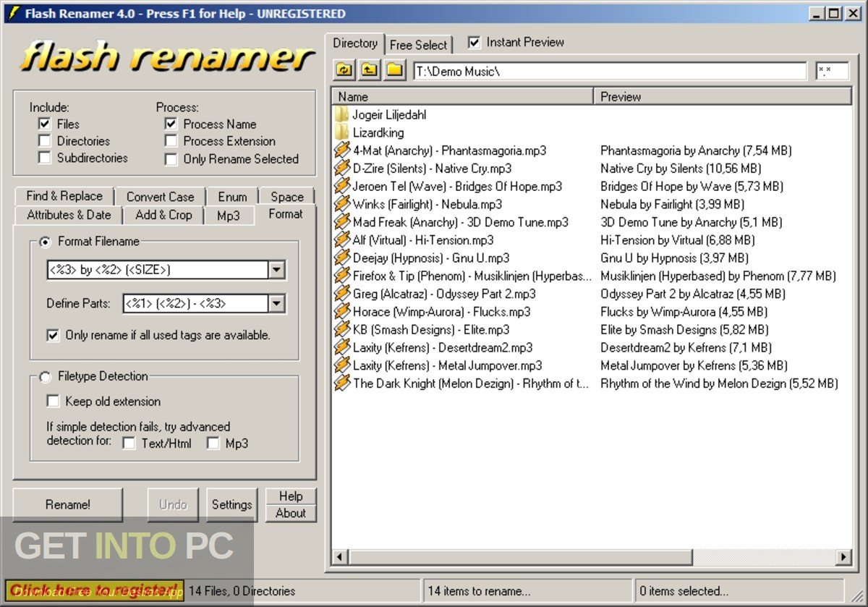Click the Jogeir Liljedahl folder icon
The width and height of the screenshot is (868, 607).
tap(342, 114)
